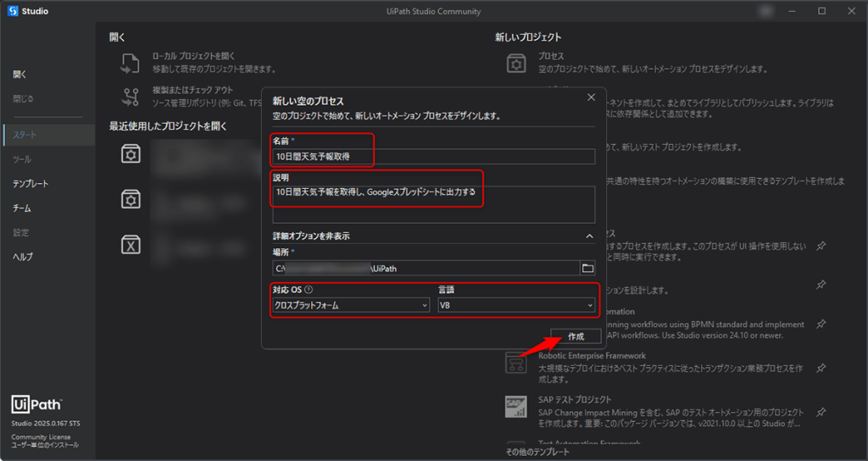868x461 pixels.
Task: Pin the SAP テスト プロジェクト template
Action: pos(821,412)
